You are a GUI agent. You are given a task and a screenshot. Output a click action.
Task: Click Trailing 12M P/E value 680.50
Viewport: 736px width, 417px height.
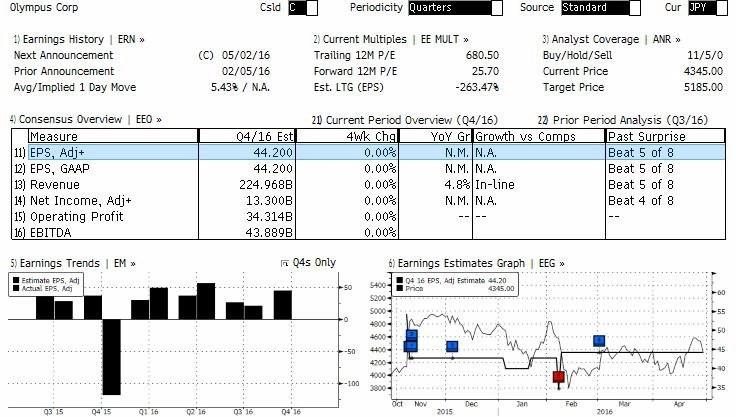coord(482,55)
